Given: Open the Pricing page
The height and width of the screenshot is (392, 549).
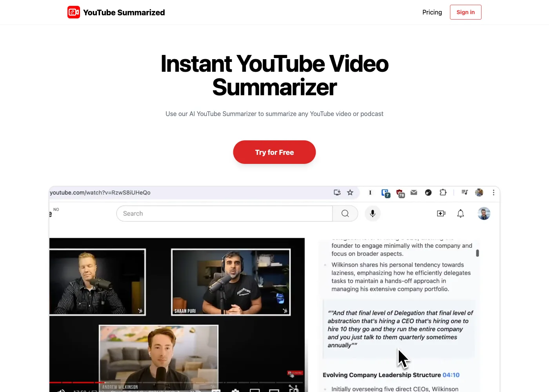Looking at the screenshot, I should (432, 12).
